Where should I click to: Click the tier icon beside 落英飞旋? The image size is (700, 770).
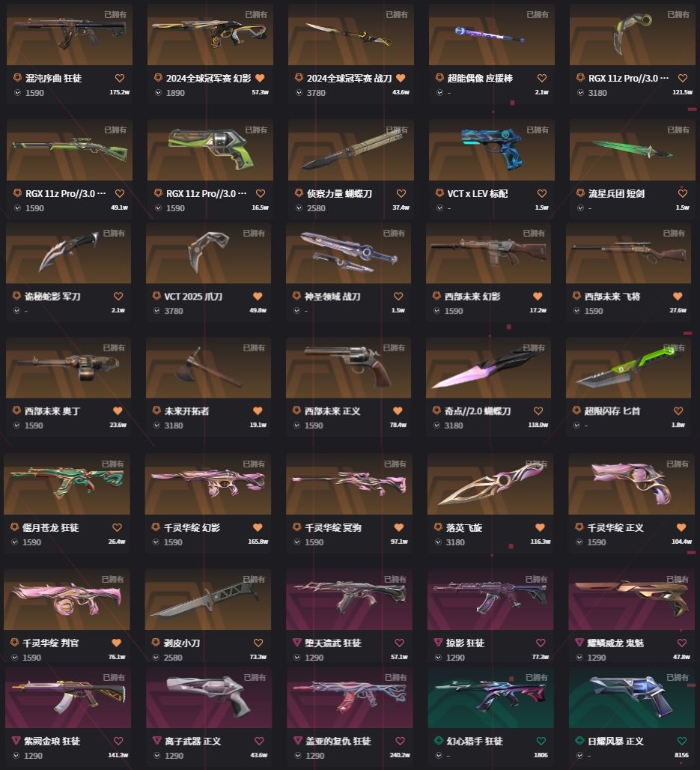[438, 527]
